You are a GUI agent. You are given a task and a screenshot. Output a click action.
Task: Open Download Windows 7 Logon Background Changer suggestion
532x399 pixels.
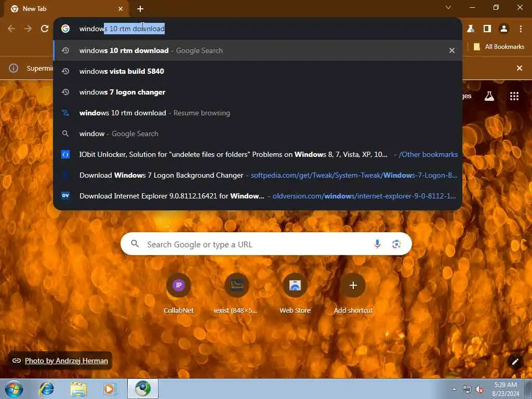point(258,175)
